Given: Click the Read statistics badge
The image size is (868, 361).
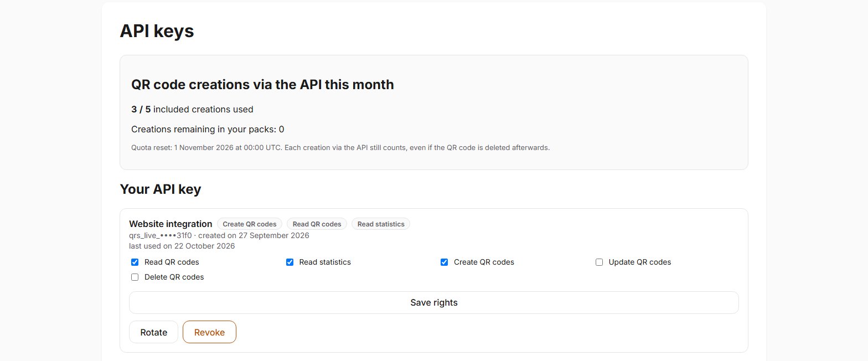Looking at the screenshot, I should (x=381, y=224).
